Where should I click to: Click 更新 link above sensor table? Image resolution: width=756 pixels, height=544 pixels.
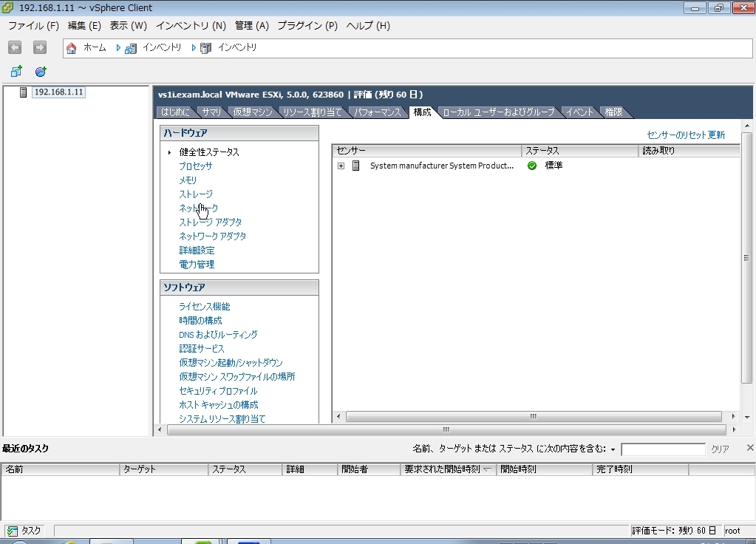tap(717, 135)
